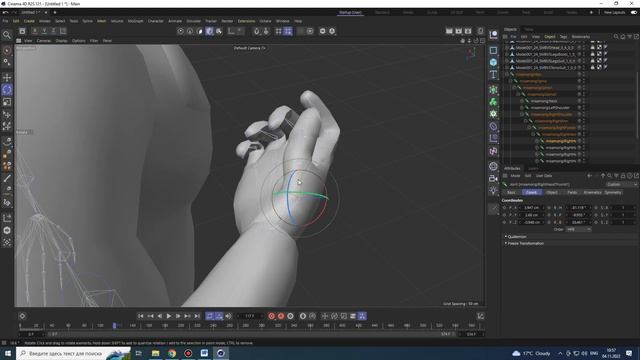The width and height of the screenshot is (640, 360).
Task: Play the animation forward
Action: (169, 316)
